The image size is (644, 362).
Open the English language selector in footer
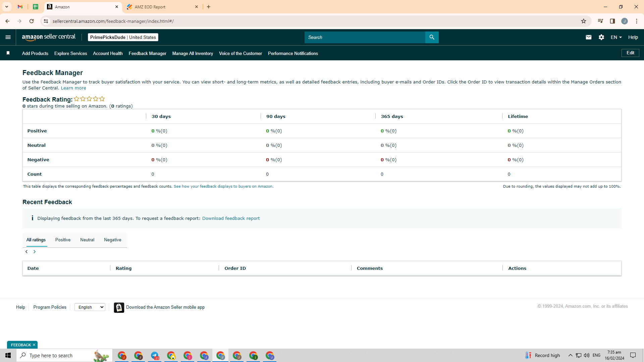point(90,307)
